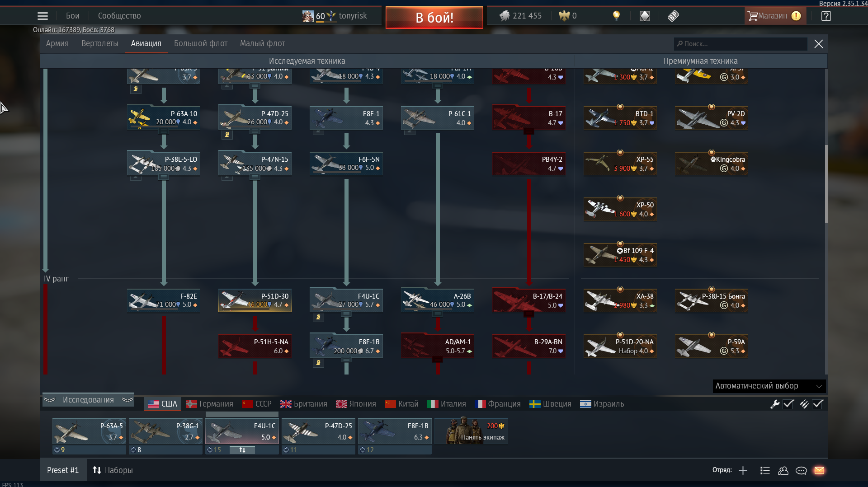Expand the group under F8F-1B
The height and width of the screenshot is (487, 868).
tap(346, 360)
